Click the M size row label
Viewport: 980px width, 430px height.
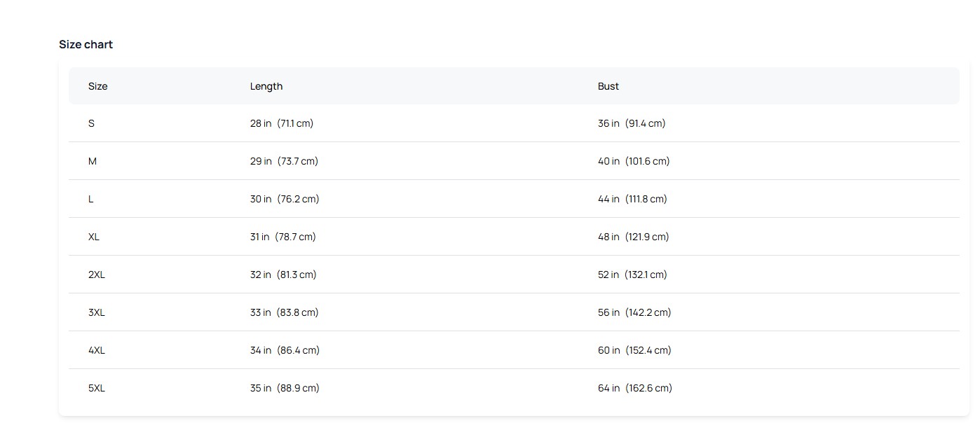click(x=93, y=161)
